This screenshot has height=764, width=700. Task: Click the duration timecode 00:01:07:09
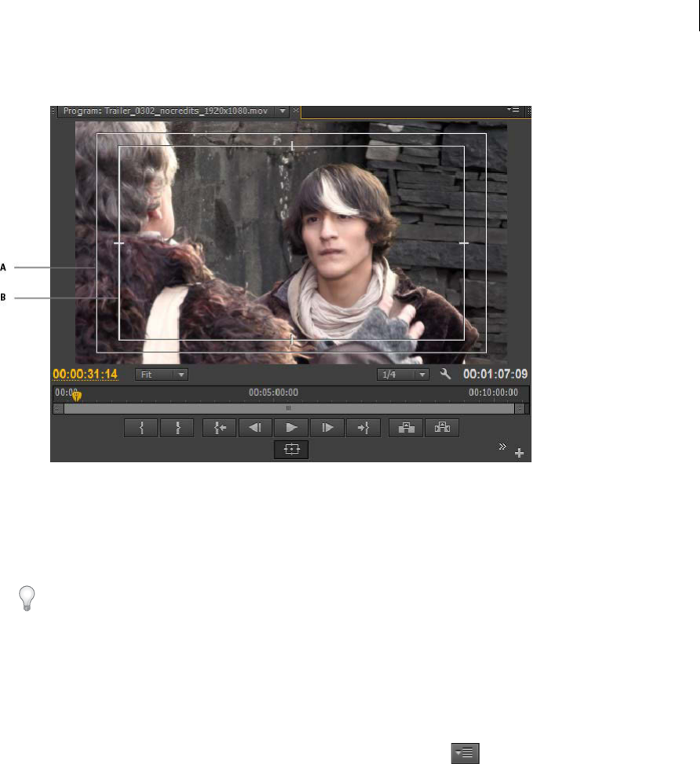pos(495,375)
